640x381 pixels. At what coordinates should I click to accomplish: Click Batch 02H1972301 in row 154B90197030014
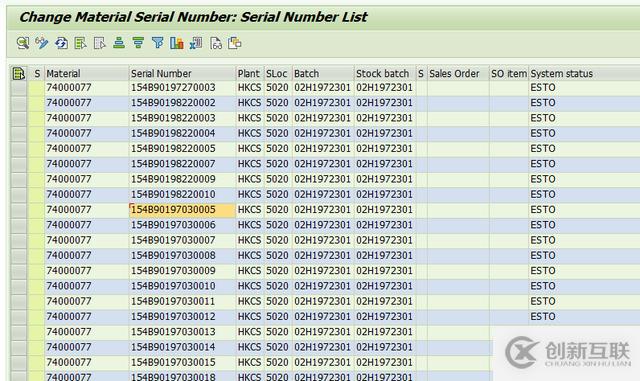(322, 347)
